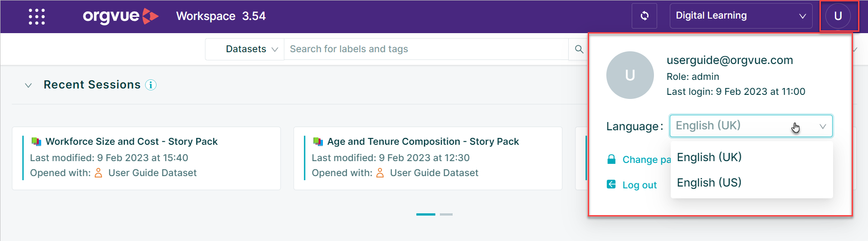Image resolution: width=868 pixels, height=241 pixels.
Task: Click the Log out arrow icon
Action: point(611,184)
